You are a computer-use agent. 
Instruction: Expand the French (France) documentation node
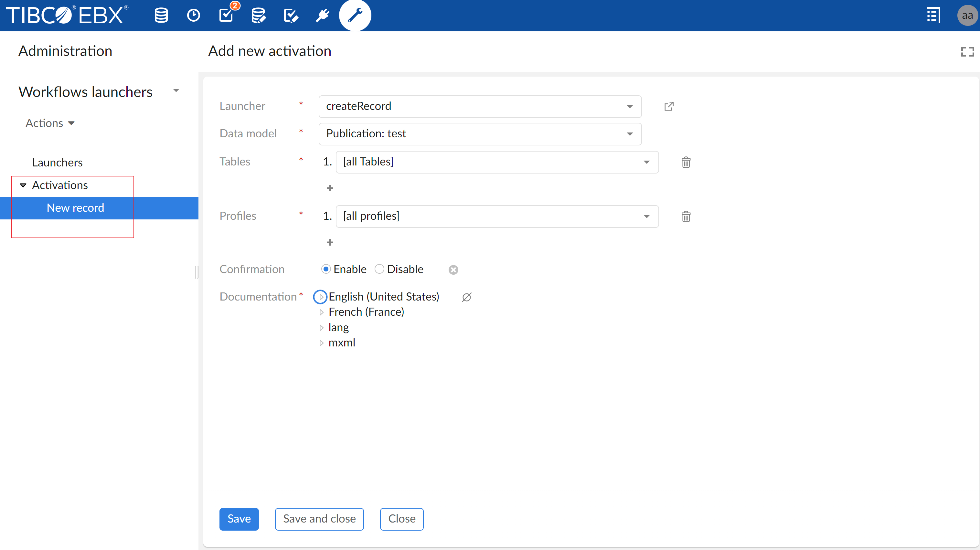[x=322, y=312]
